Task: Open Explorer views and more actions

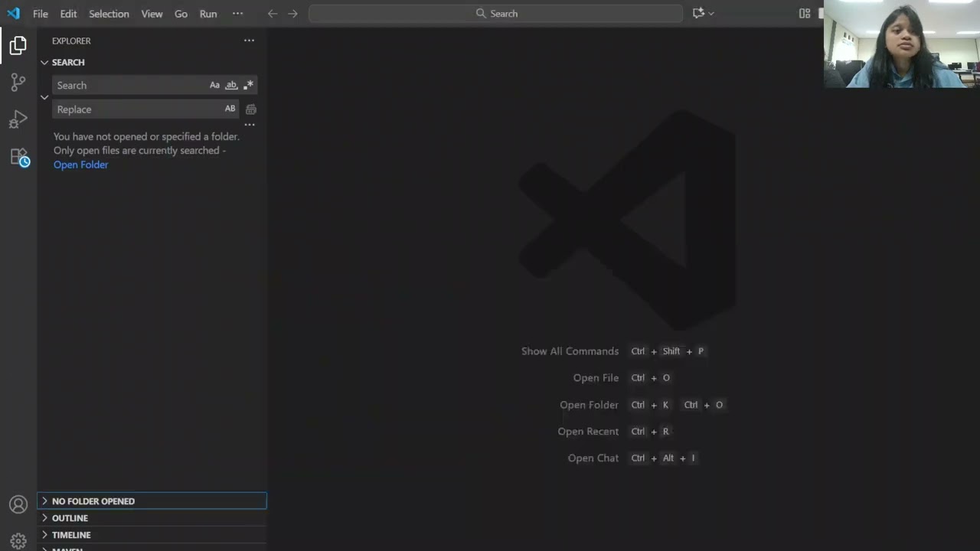Action: (x=249, y=41)
